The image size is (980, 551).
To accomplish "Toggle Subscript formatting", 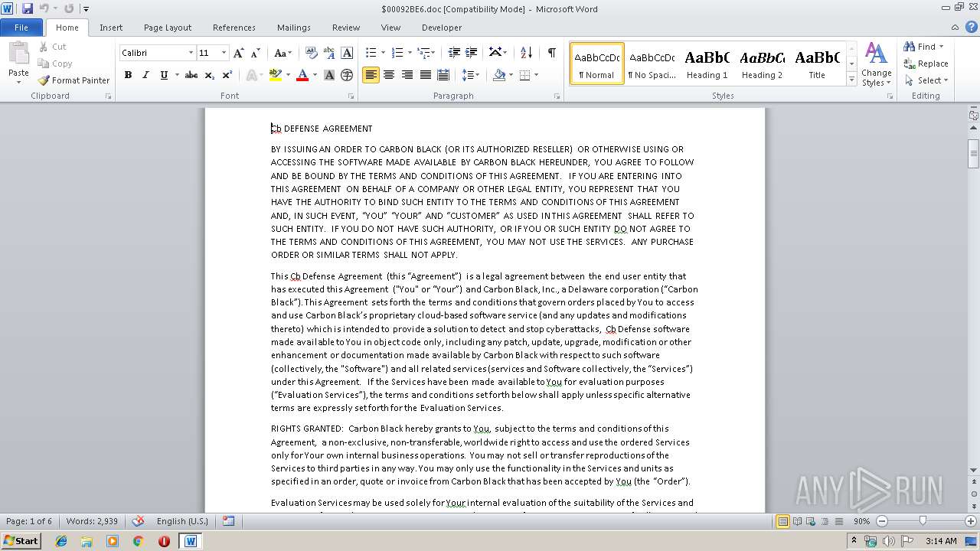I will (209, 75).
